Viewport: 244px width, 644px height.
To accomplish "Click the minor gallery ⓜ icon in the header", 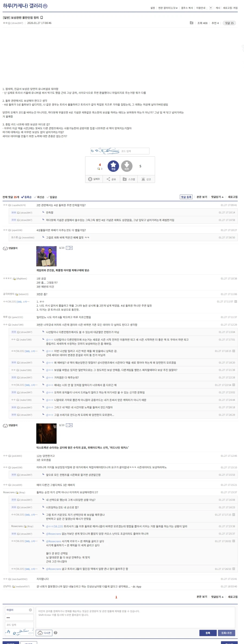I will click(x=45, y=6).
